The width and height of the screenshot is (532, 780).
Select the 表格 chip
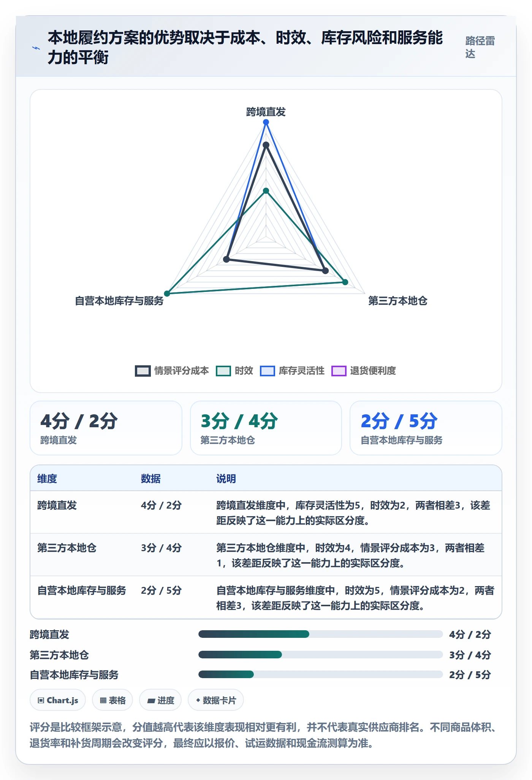click(112, 700)
